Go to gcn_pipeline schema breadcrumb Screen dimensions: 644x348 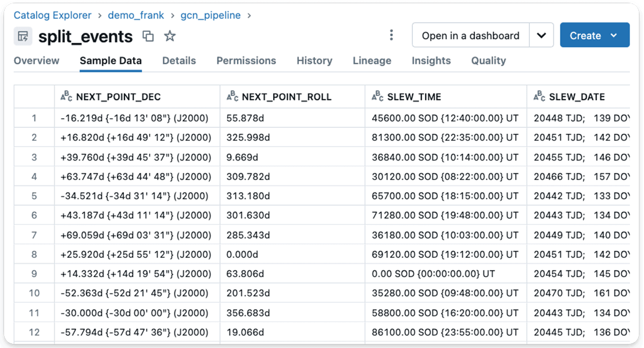click(210, 16)
